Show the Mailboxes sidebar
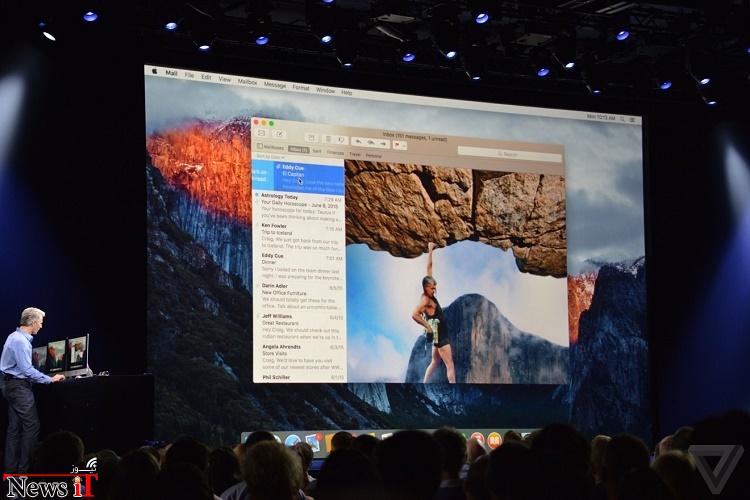Screen dimensions: 750x500 (x=270, y=147)
